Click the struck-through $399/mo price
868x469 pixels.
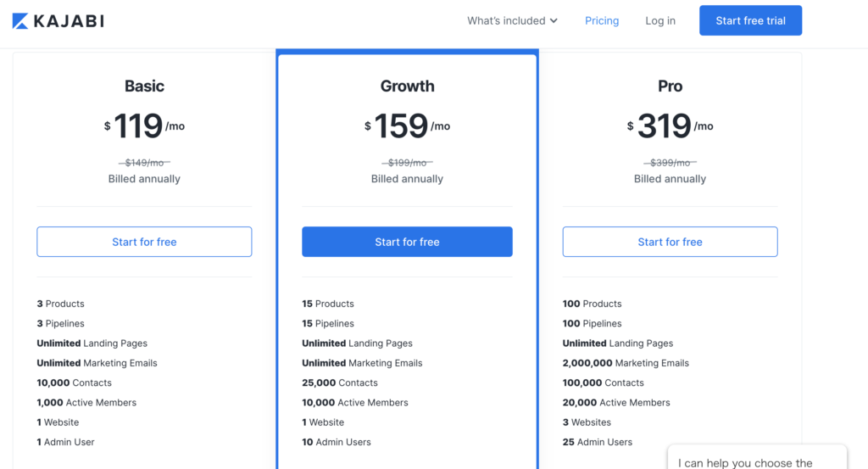coord(670,163)
